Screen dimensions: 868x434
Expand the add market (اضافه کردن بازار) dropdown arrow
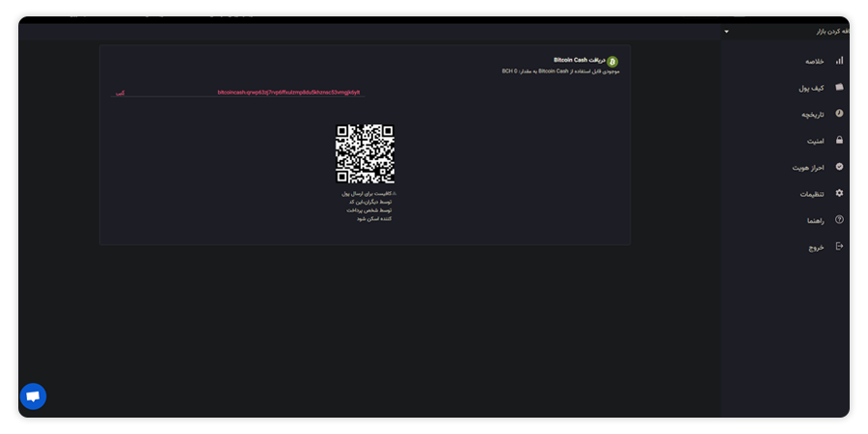point(726,32)
